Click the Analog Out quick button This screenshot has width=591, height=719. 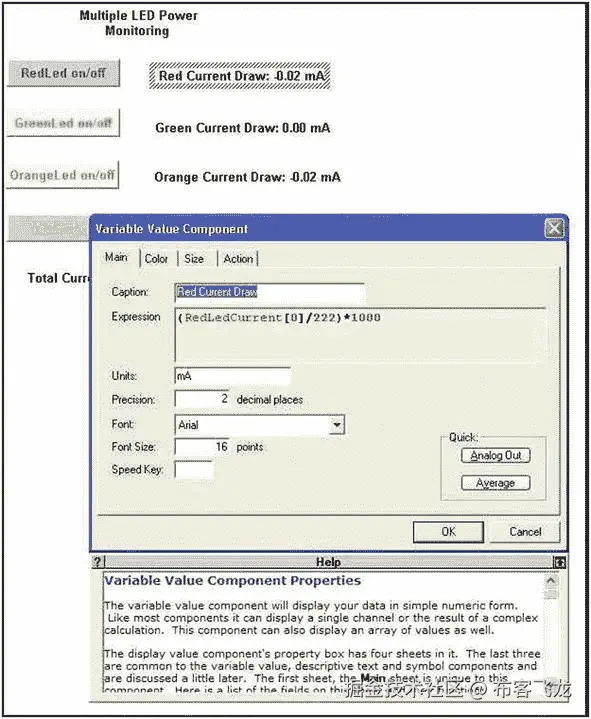(x=496, y=455)
